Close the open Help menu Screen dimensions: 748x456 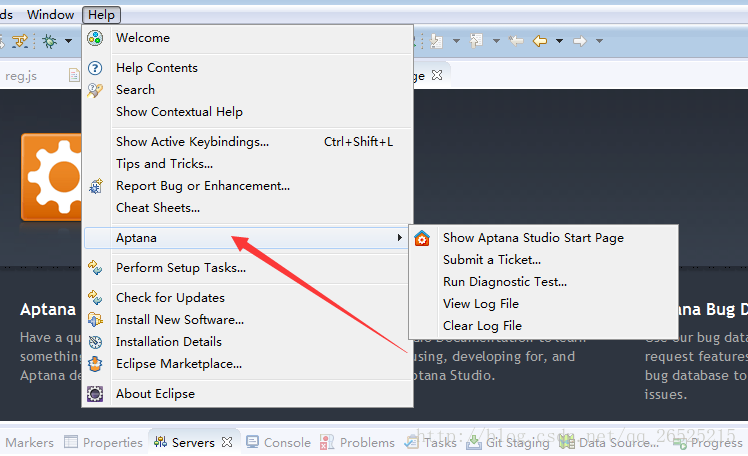coord(101,15)
